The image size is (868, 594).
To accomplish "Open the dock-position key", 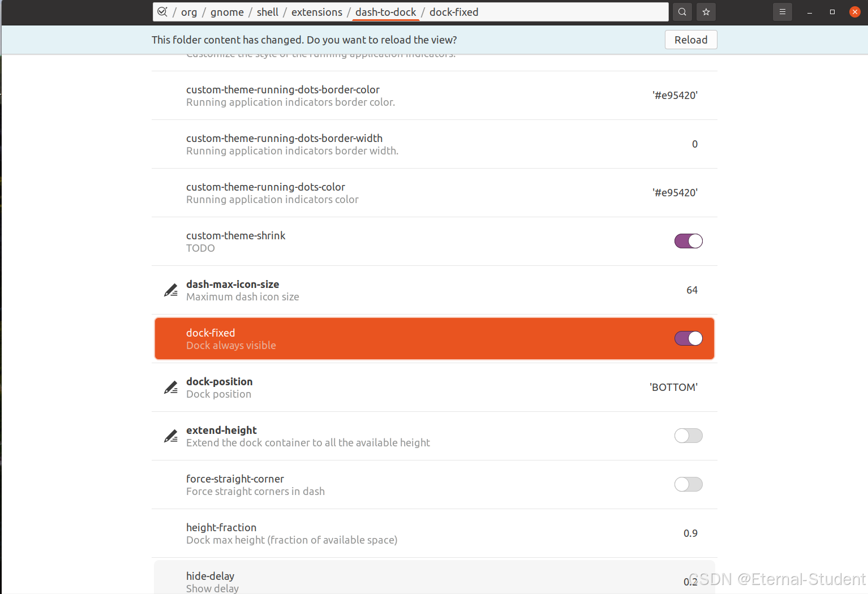I will [435, 388].
